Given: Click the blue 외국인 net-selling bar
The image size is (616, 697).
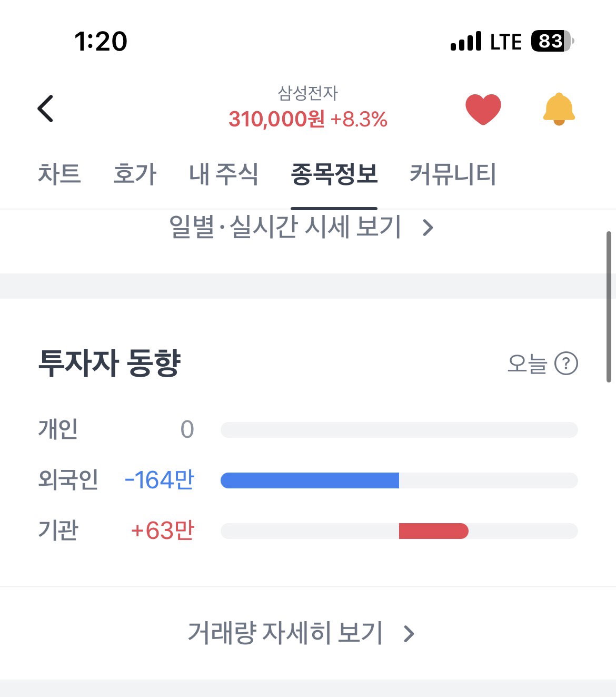Looking at the screenshot, I should (x=310, y=480).
